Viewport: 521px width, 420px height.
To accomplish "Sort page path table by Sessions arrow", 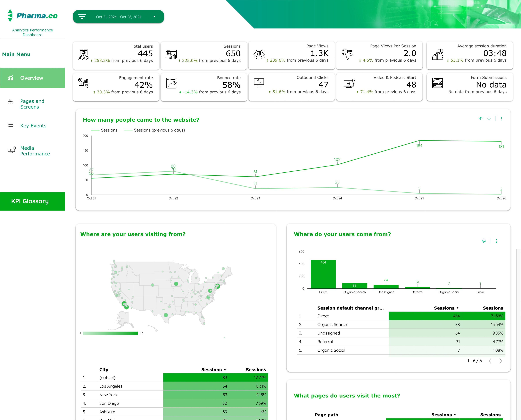I will pos(455,415).
